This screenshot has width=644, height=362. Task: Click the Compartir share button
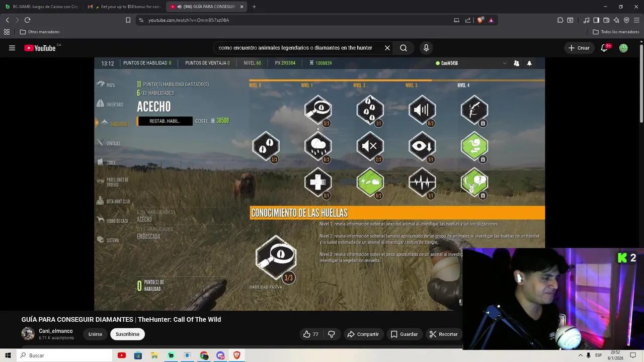pos(363,334)
